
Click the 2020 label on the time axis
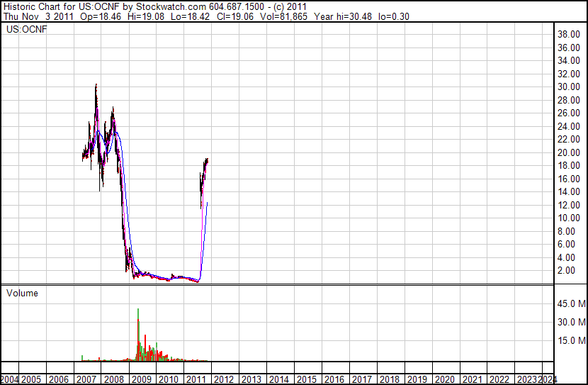(x=443, y=379)
